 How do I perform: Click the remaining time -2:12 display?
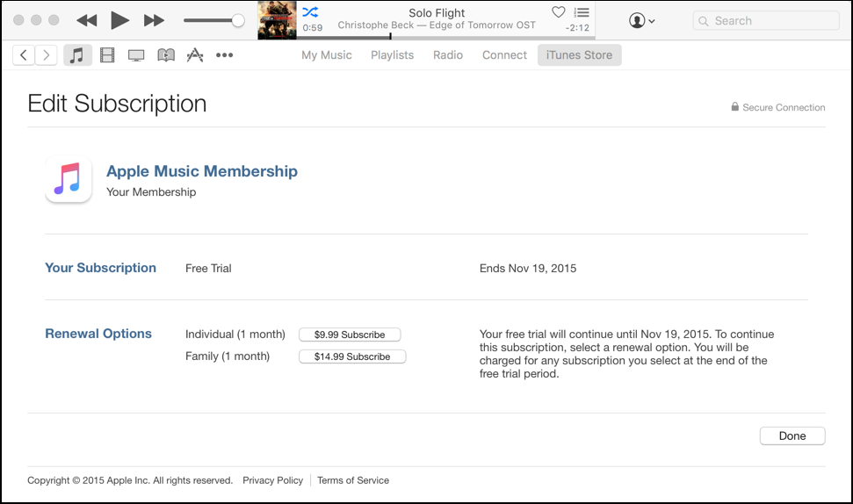click(577, 28)
